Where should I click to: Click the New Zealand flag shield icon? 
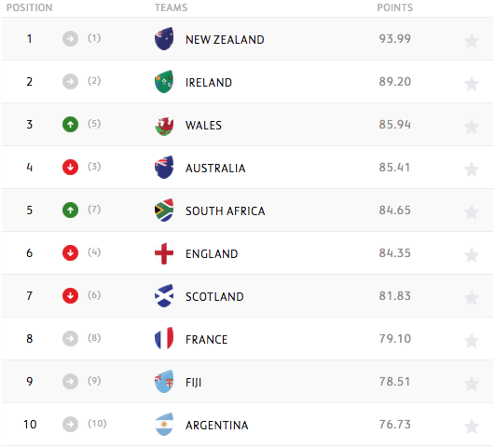(164, 38)
